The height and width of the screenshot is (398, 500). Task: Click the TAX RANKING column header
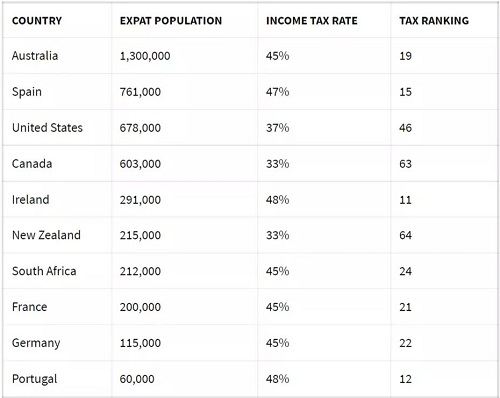(x=434, y=21)
